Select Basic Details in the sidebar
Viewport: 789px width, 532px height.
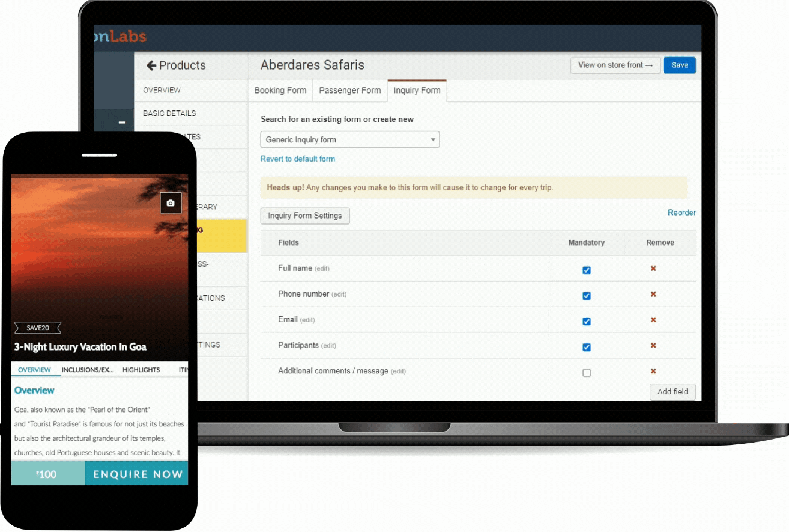[x=169, y=113]
